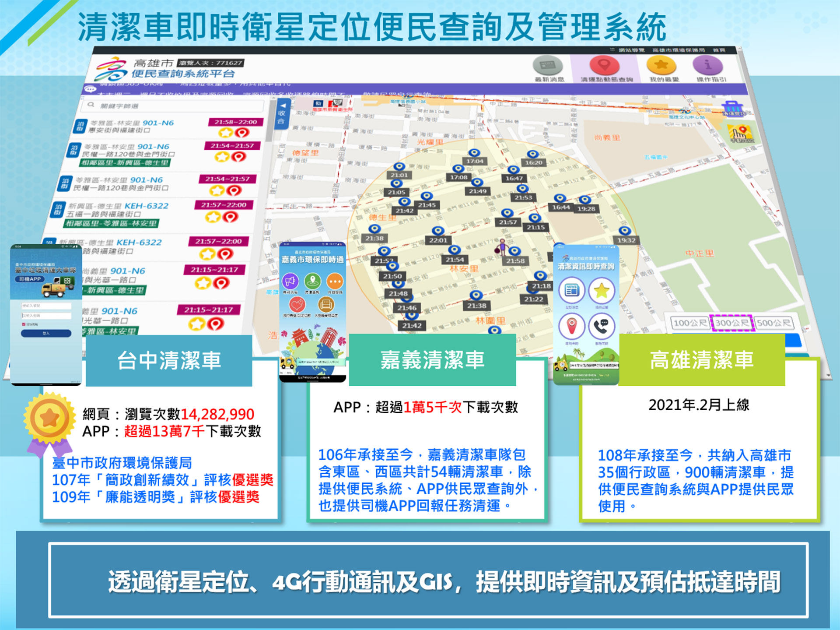
Task: Tap the purple megaphone icon in Chiayi app
Action: click(290, 281)
